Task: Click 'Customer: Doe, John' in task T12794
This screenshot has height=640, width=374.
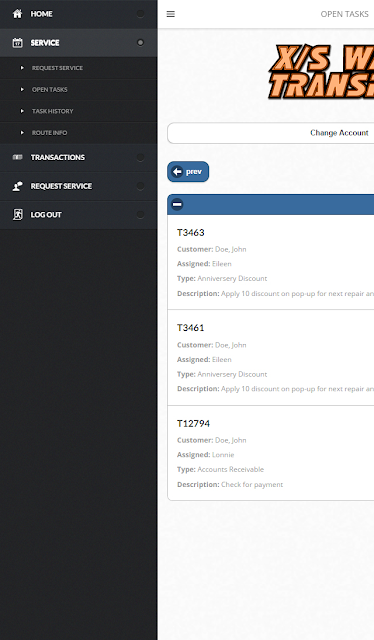Action: 211,440
